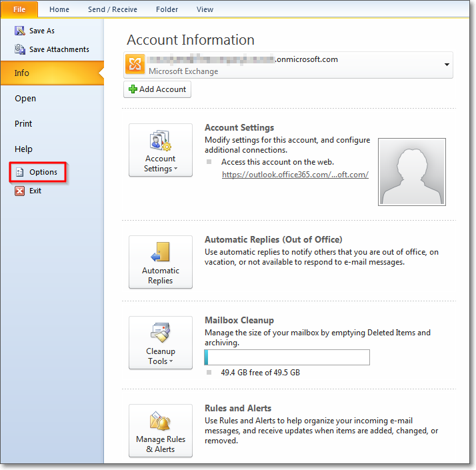Viewport: 476px width, 470px height.
Task: Click the Microsoft Exchange account icon
Action: click(135, 64)
